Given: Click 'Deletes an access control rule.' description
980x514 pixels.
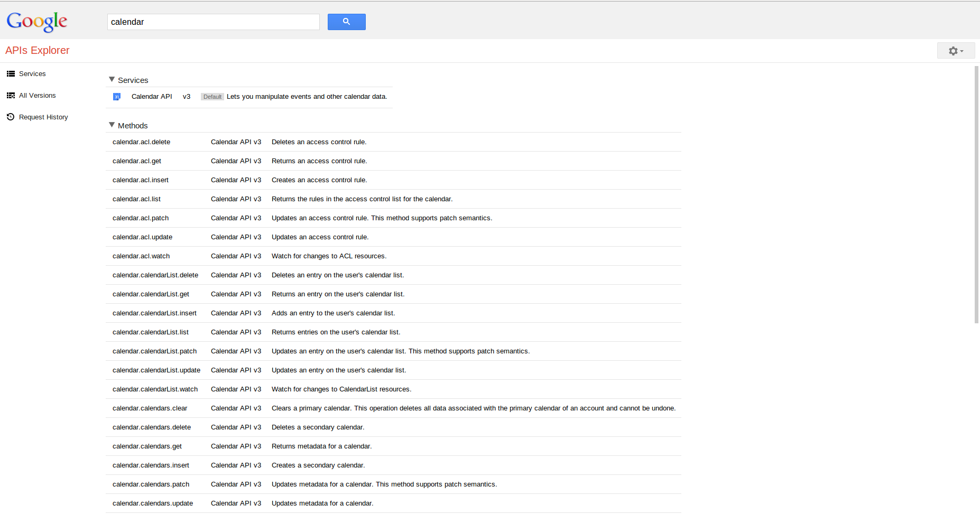Looking at the screenshot, I should (319, 142).
